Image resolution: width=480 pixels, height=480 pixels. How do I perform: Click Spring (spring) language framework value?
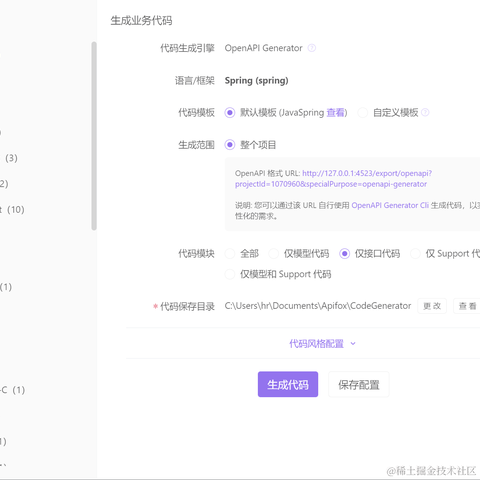[x=256, y=81]
